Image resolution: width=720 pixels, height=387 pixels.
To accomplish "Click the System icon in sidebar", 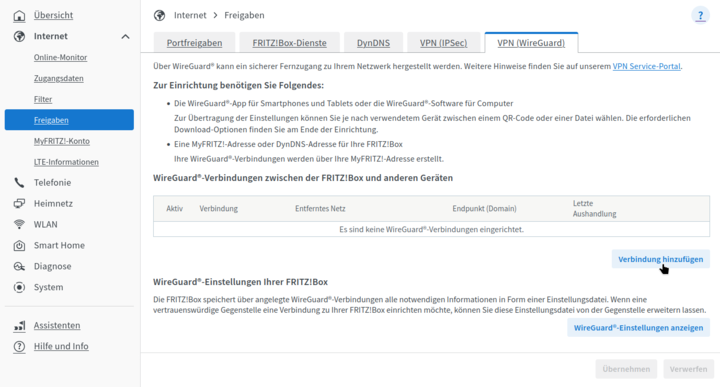I will [x=19, y=287].
